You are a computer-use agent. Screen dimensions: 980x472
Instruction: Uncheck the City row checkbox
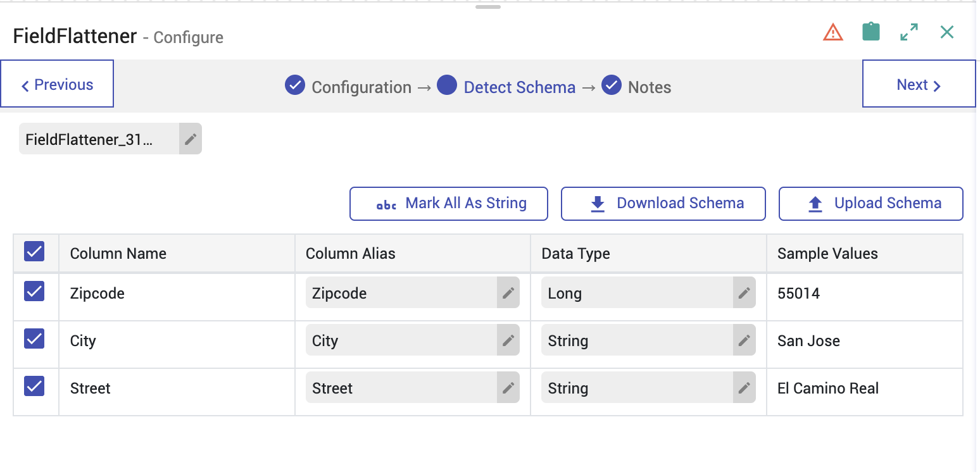pyautogui.click(x=34, y=339)
